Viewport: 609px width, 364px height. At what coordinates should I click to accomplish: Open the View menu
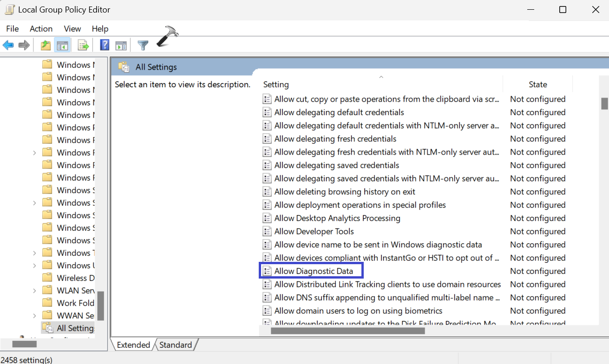pos(72,29)
